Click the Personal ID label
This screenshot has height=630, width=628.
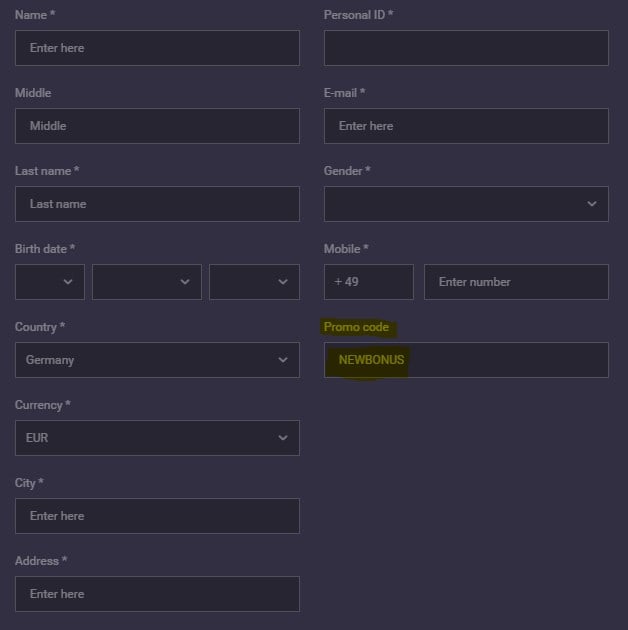(x=358, y=15)
